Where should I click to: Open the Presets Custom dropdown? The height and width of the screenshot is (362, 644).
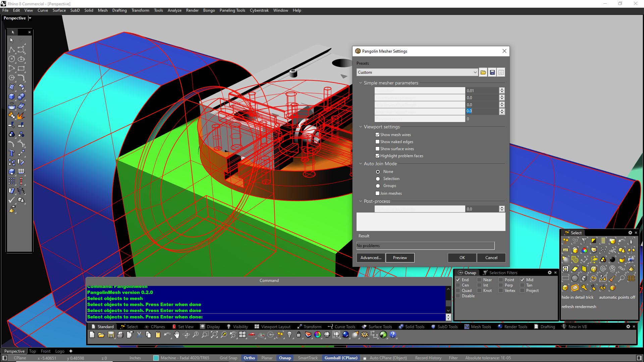417,72
